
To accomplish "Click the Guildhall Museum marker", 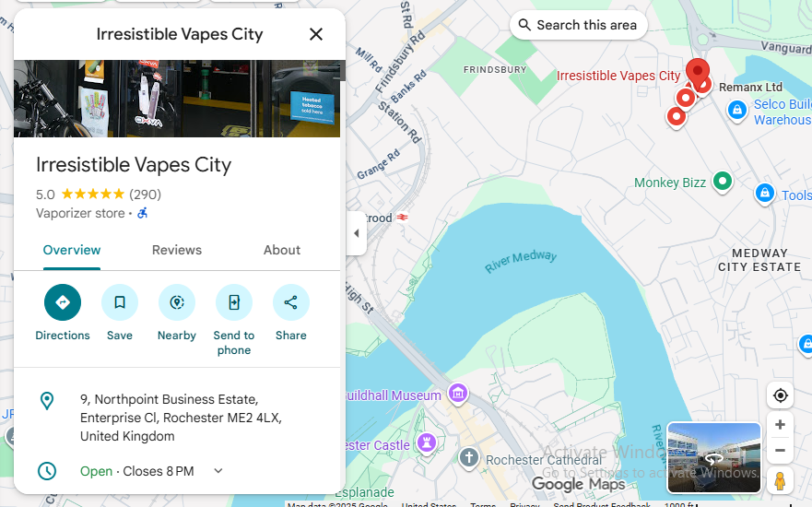I will tap(457, 395).
